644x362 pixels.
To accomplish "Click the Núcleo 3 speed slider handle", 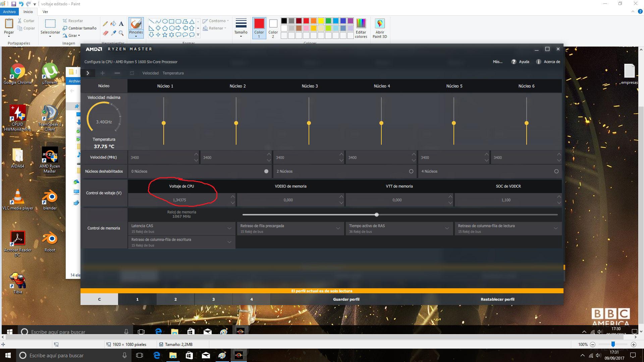I will click(x=309, y=123).
